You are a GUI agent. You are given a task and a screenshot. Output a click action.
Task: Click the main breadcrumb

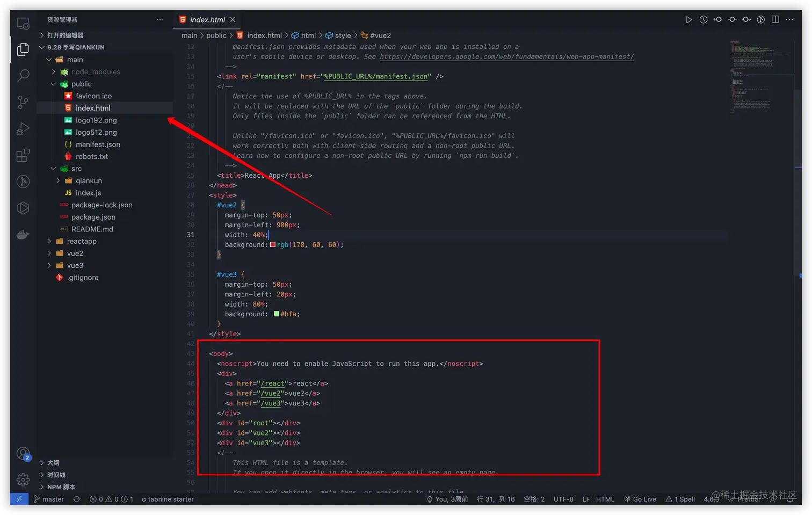click(189, 35)
